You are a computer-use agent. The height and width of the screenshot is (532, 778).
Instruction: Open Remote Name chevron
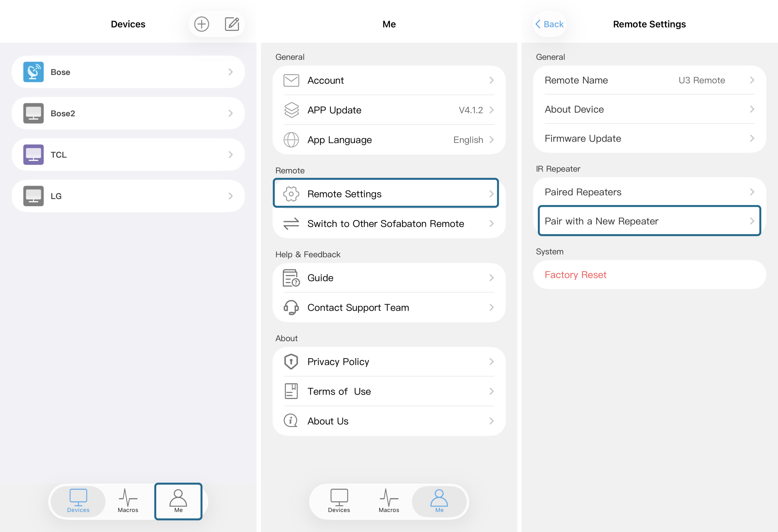(x=752, y=80)
